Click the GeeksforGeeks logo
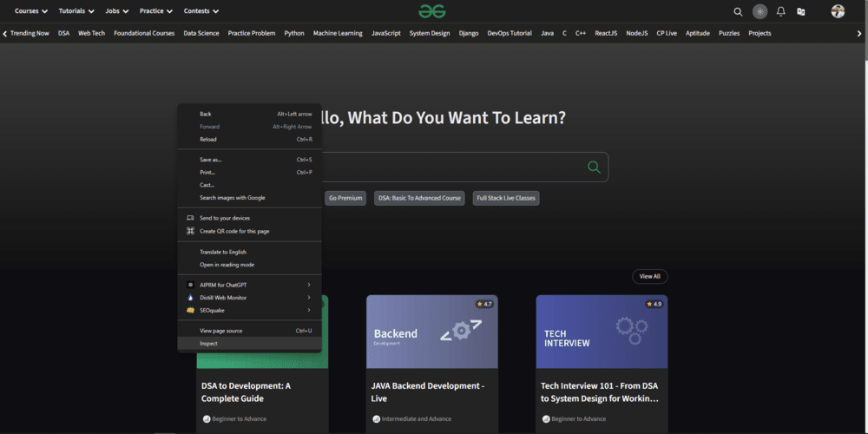The width and height of the screenshot is (868, 434). [431, 11]
